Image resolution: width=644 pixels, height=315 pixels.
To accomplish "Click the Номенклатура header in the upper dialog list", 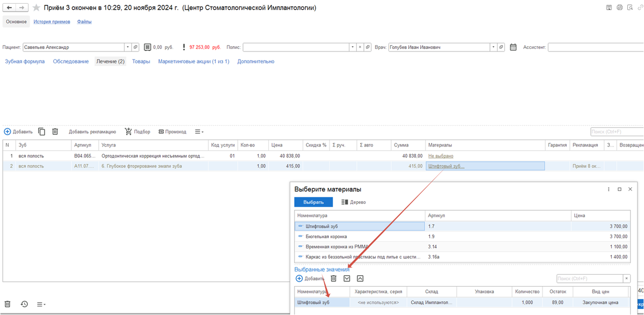I will (x=360, y=215).
